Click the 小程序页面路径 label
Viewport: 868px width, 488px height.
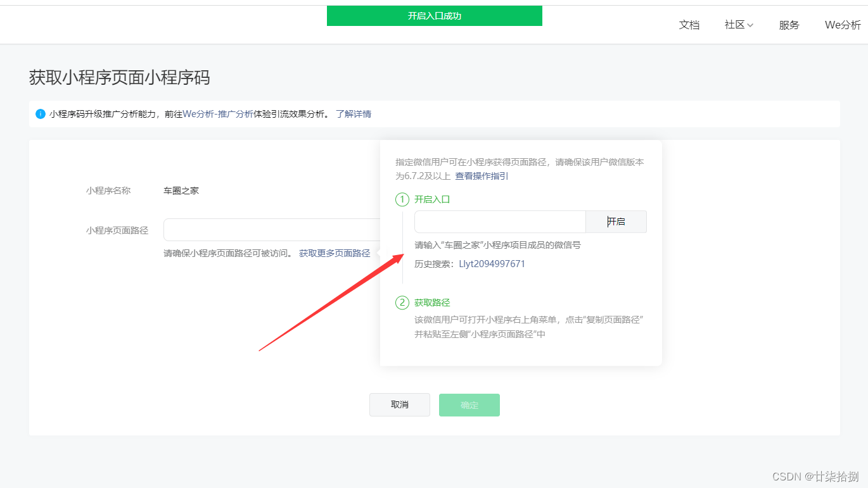coord(117,230)
